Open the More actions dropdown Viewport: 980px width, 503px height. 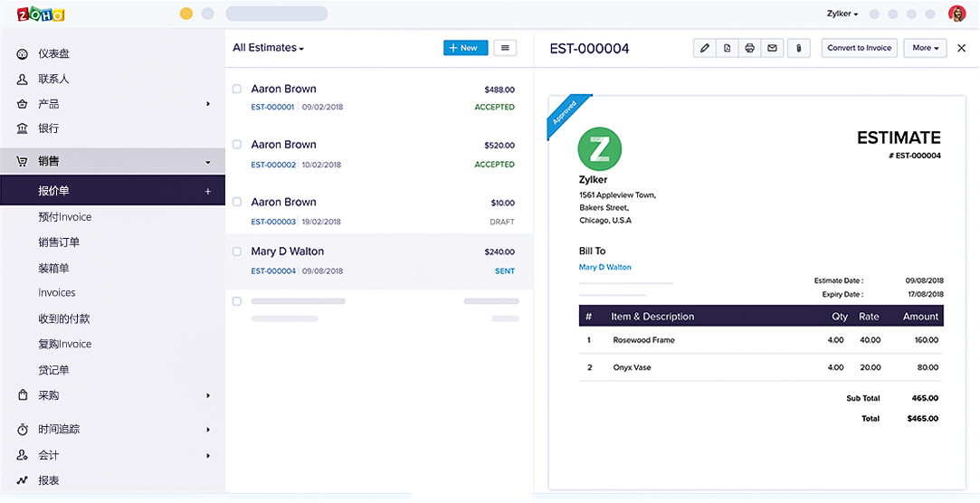925,48
